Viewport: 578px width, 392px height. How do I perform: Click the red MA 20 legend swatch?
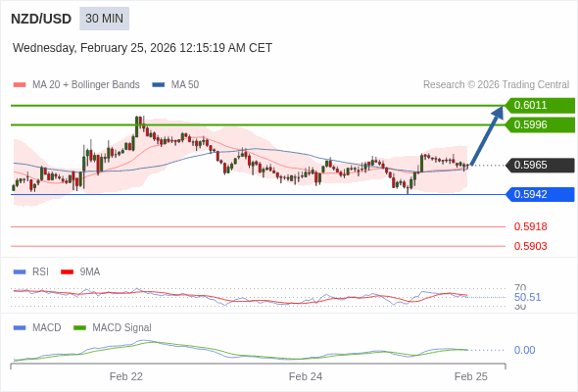(20, 85)
